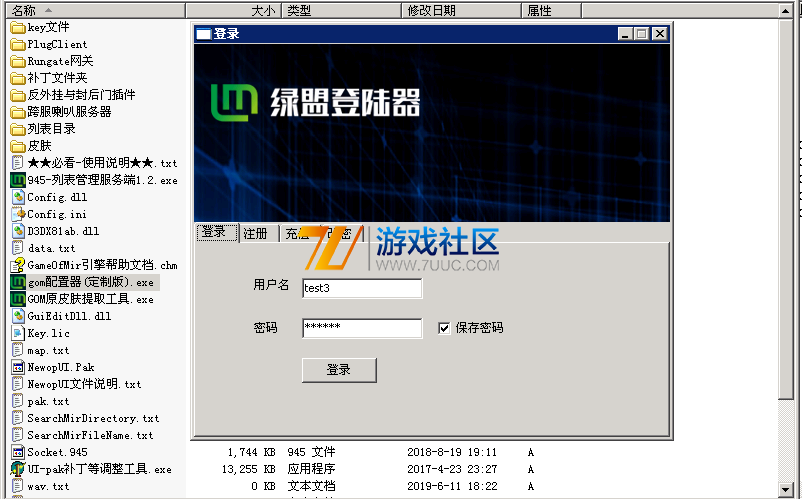Select the GameOfMir引擎帮助文档.chm help icon
Screen dimensions: 802x499
[18, 265]
